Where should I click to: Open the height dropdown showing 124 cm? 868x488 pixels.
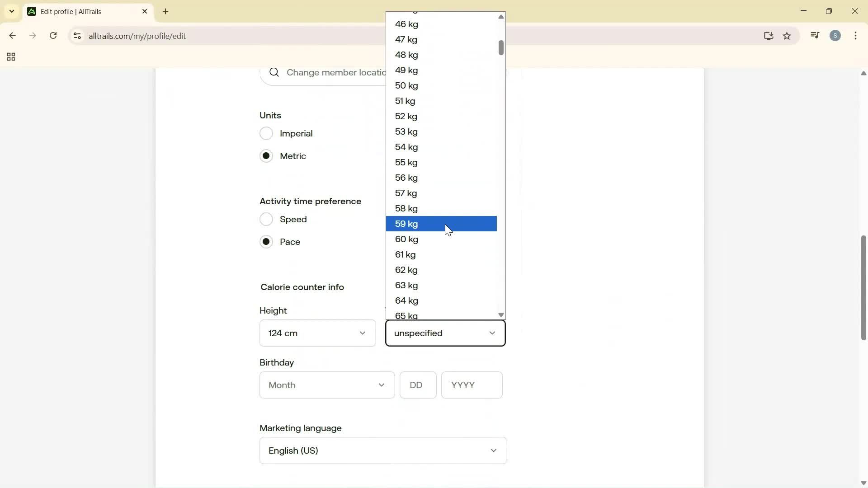click(317, 333)
